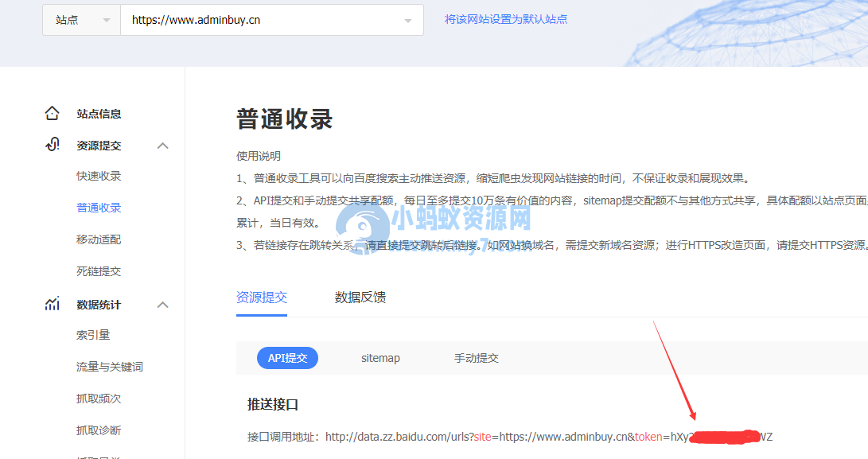The image size is (868, 459).
Task: Open 抓取频次 page
Action: pos(99,399)
